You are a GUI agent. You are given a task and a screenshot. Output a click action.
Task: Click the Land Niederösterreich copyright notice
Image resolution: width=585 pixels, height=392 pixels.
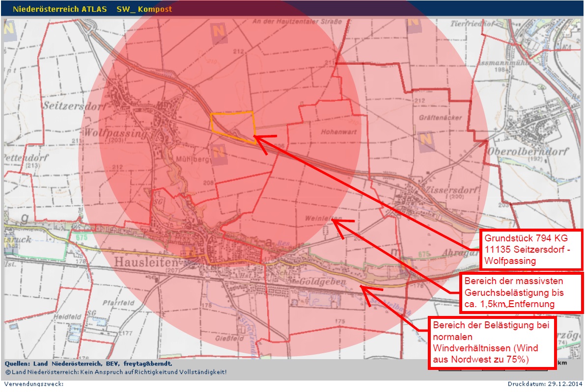[115, 372]
